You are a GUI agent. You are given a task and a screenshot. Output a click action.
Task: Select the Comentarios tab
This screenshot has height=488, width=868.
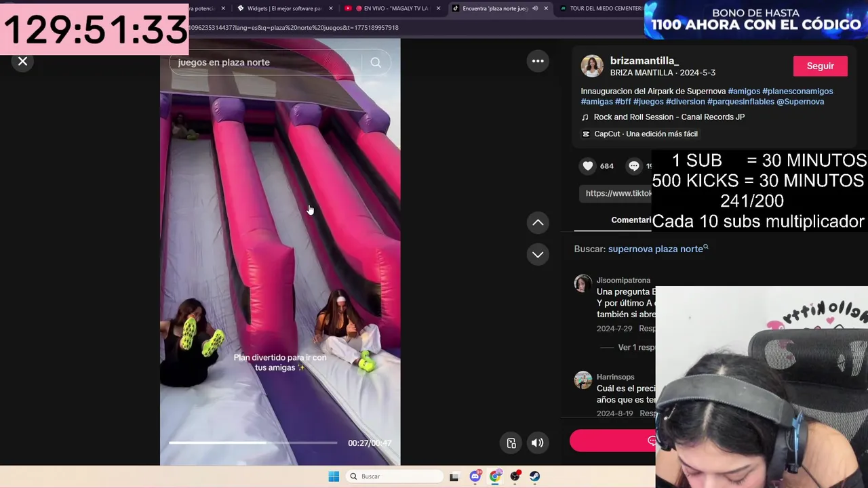click(631, 220)
